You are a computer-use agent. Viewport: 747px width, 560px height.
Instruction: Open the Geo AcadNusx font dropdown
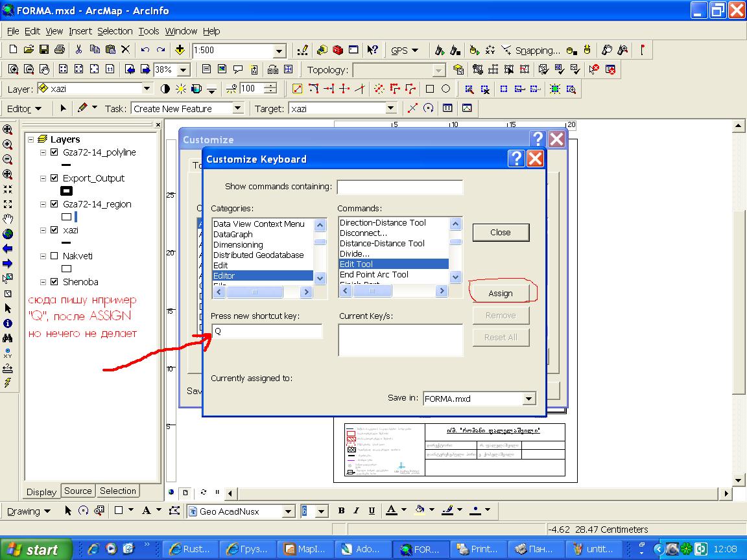point(288,511)
